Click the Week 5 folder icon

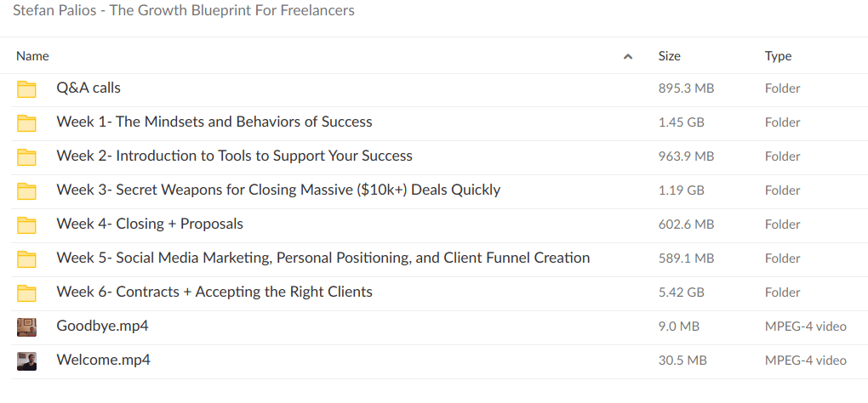tap(27, 259)
